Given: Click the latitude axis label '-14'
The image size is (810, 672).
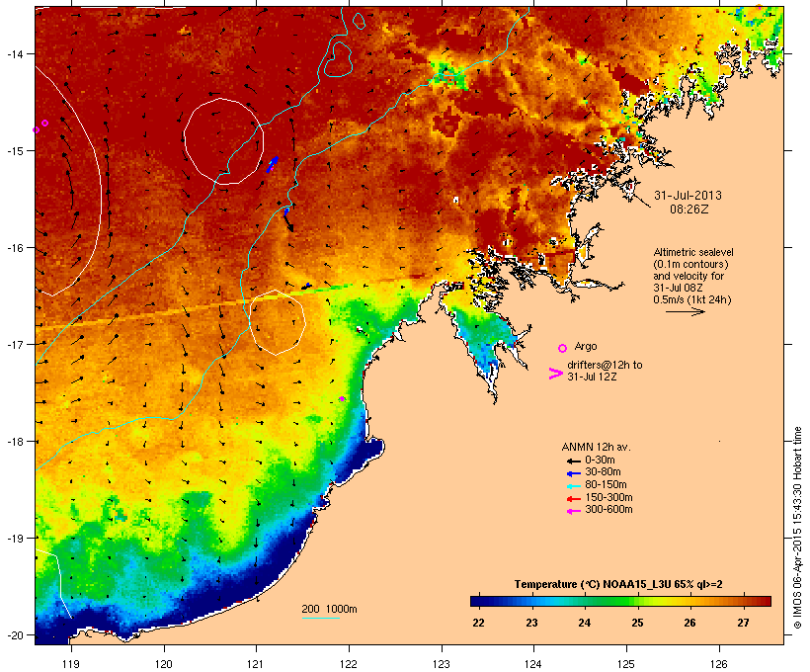Looking at the screenshot, I should pos(15,53).
